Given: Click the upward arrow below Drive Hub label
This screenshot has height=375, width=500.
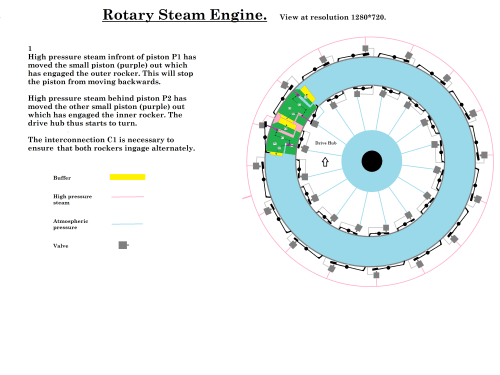Looking at the screenshot, I should click(325, 162).
